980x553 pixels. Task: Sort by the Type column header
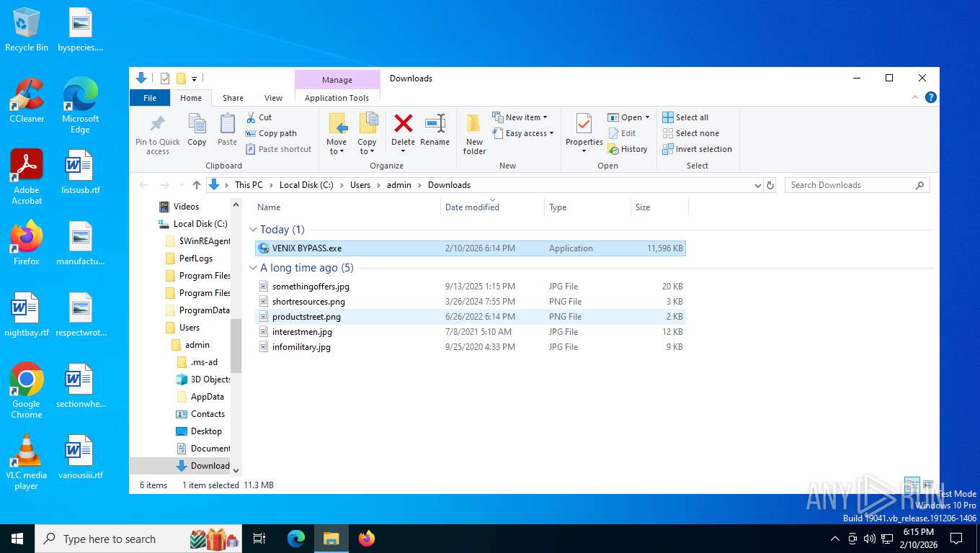588,207
